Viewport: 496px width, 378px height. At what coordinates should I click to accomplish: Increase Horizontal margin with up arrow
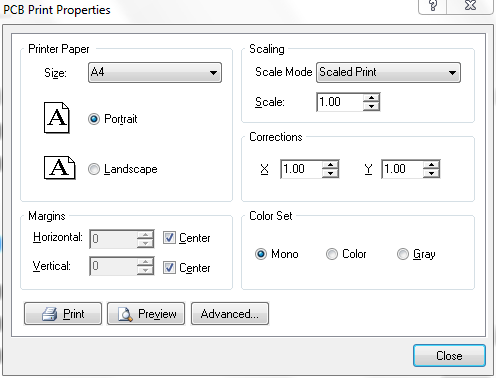(x=145, y=235)
